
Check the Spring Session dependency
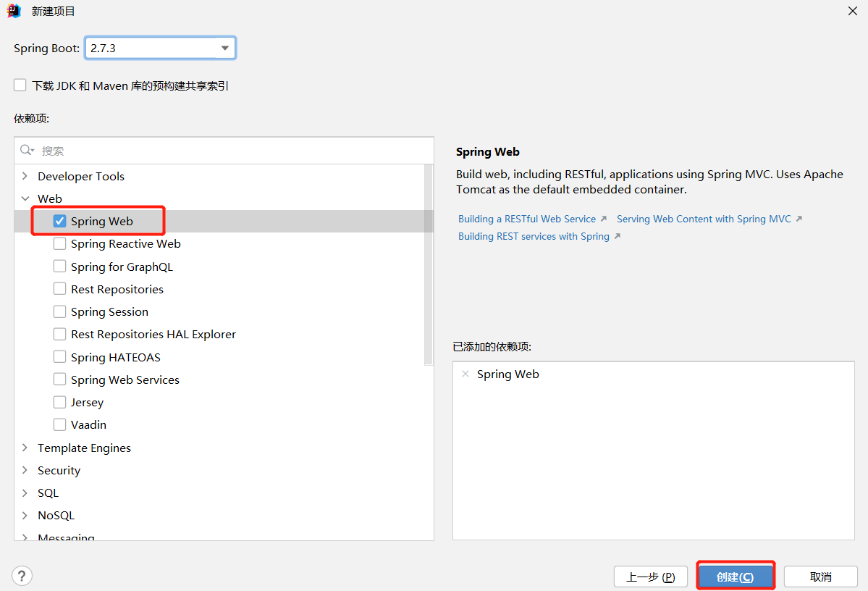60,312
